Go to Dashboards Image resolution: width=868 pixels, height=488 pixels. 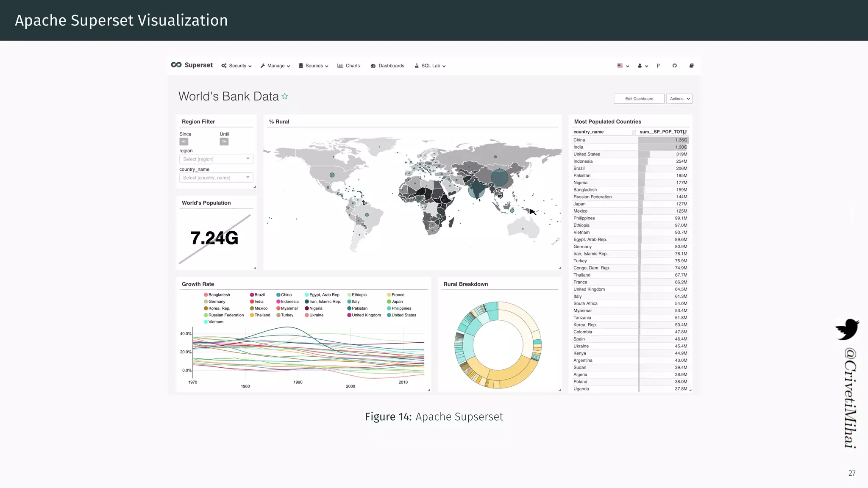point(387,66)
